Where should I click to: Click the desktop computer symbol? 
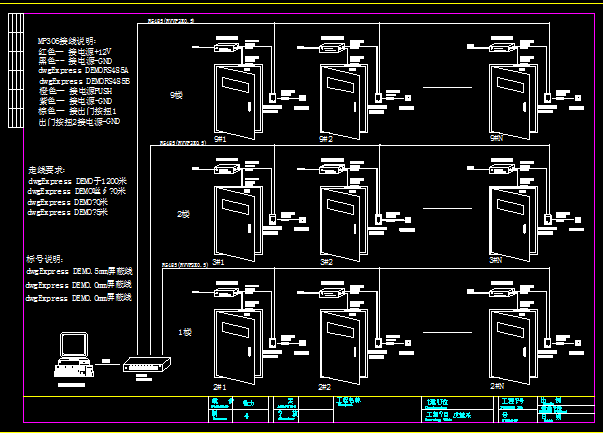(x=73, y=355)
